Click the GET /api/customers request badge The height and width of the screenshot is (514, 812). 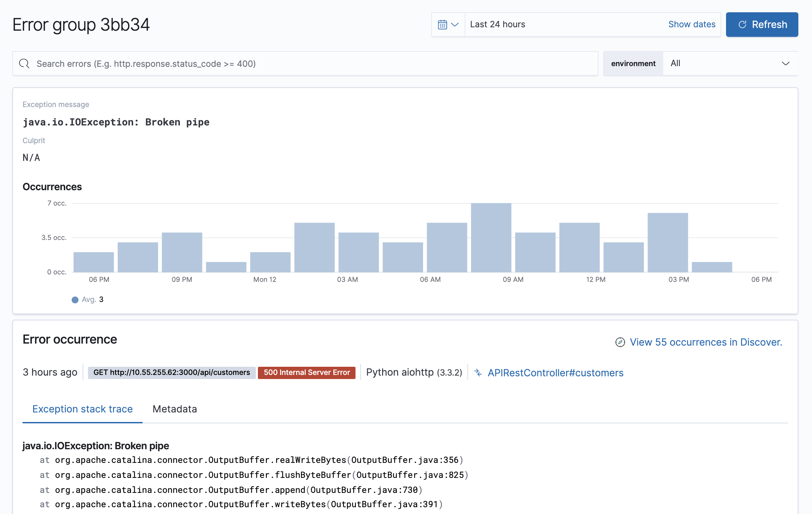[172, 373]
